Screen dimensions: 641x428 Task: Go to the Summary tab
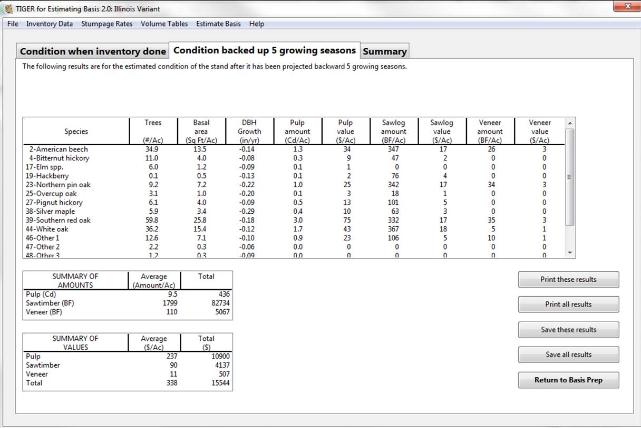click(x=384, y=51)
